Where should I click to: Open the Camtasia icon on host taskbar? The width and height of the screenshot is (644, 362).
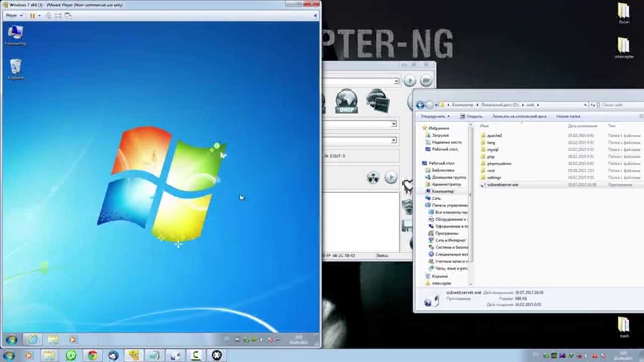tap(196, 355)
